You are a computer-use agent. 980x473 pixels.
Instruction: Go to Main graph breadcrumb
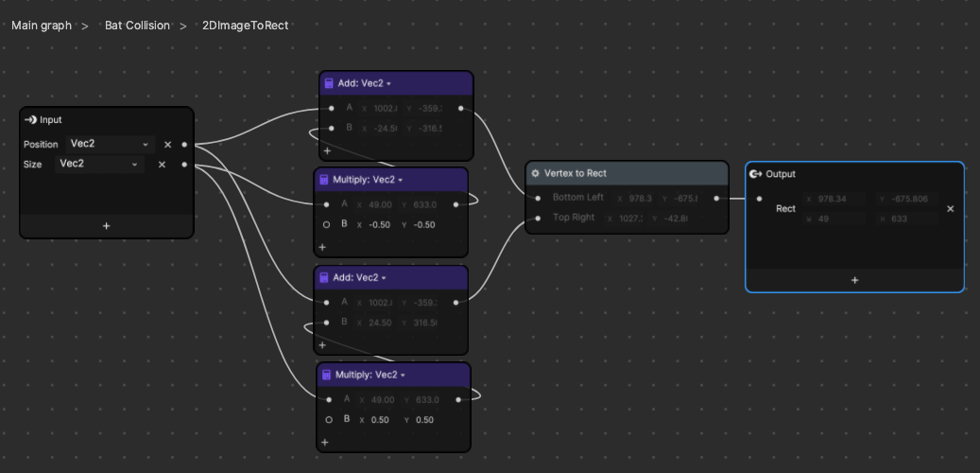click(42, 26)
